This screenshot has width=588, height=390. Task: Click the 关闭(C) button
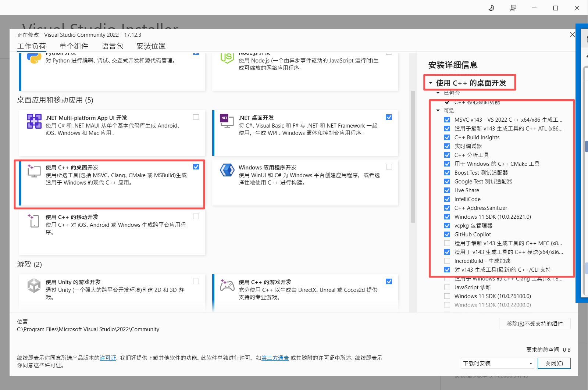point(554,363)
